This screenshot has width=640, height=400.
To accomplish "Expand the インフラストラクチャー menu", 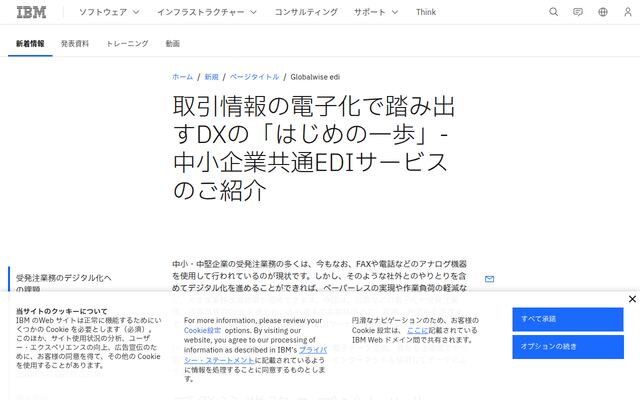I will pos(207,12).
